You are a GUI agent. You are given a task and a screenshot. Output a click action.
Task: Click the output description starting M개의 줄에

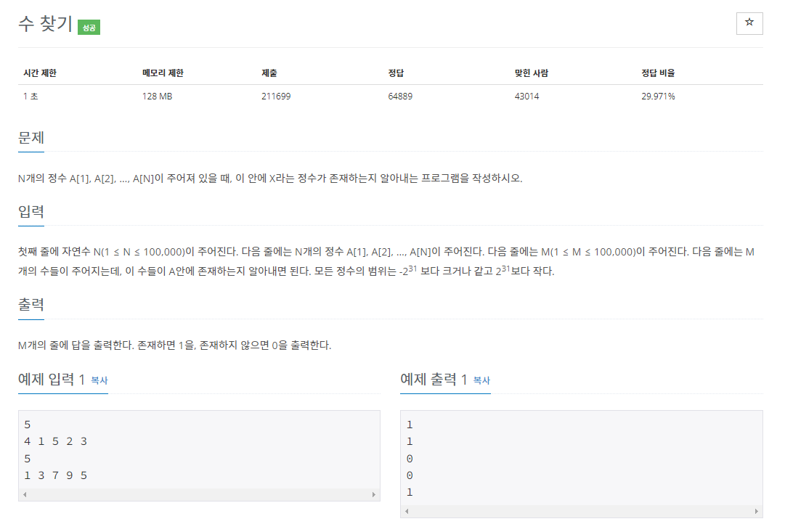coord(175,345)
